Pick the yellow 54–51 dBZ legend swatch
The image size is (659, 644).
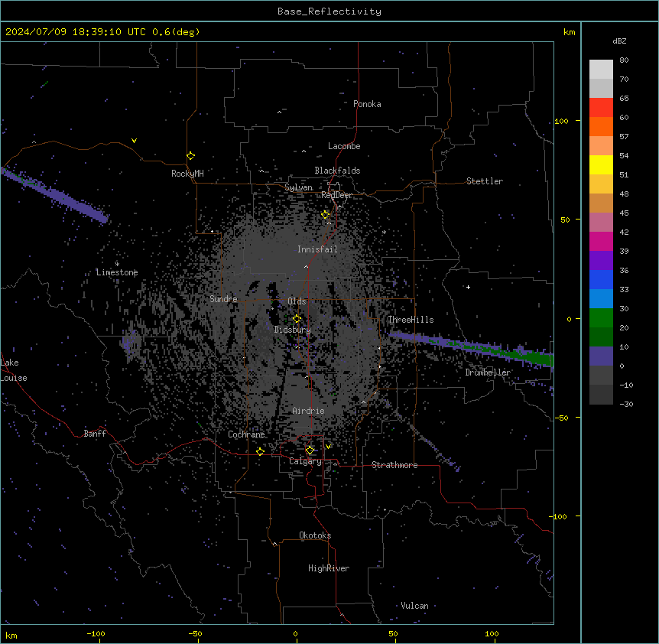(601, 165)
